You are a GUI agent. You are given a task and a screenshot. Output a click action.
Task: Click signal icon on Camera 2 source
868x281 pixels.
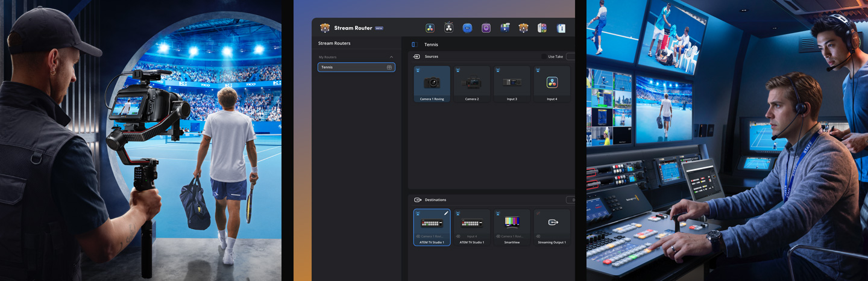click(x=458, y=70)
